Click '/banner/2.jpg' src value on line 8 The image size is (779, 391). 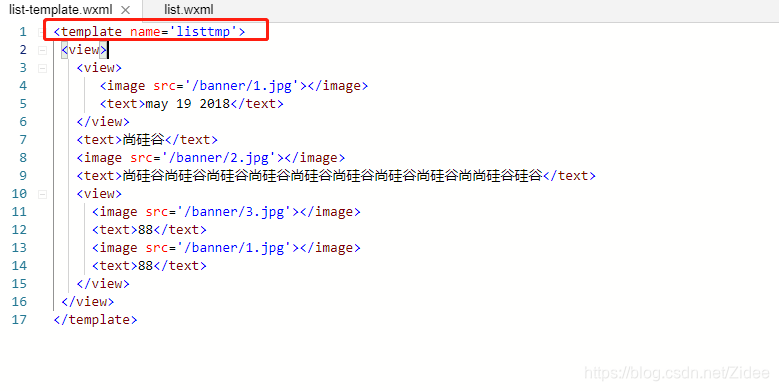(223, 158)
